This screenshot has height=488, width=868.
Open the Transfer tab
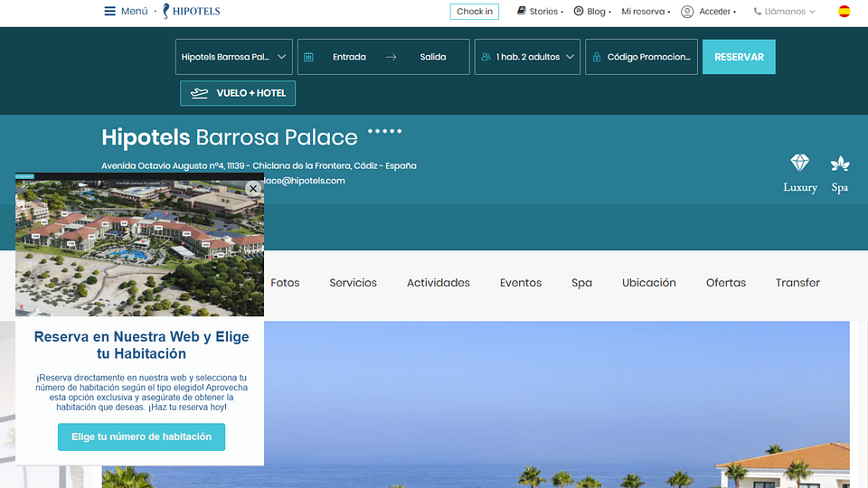tap(797, 283)
